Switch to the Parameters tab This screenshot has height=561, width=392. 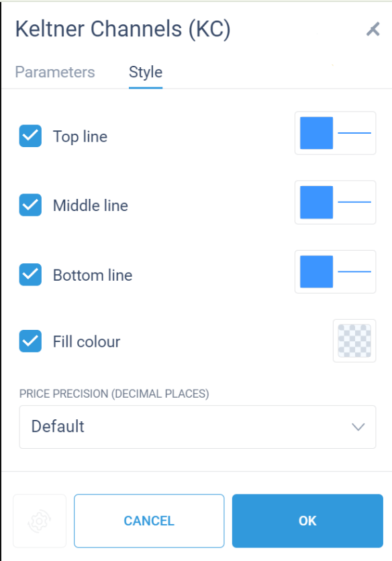click(x=55, y=73)
